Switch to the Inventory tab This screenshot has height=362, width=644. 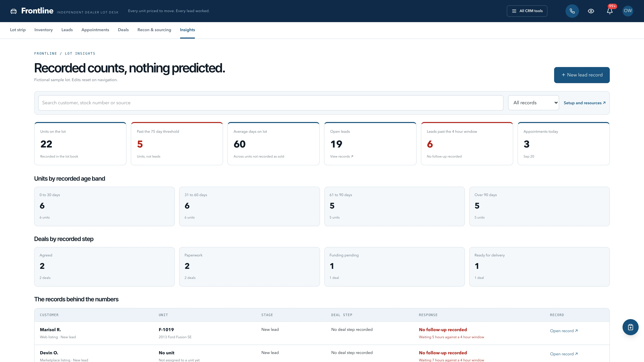pyautogui.click(x=43, y=30)
